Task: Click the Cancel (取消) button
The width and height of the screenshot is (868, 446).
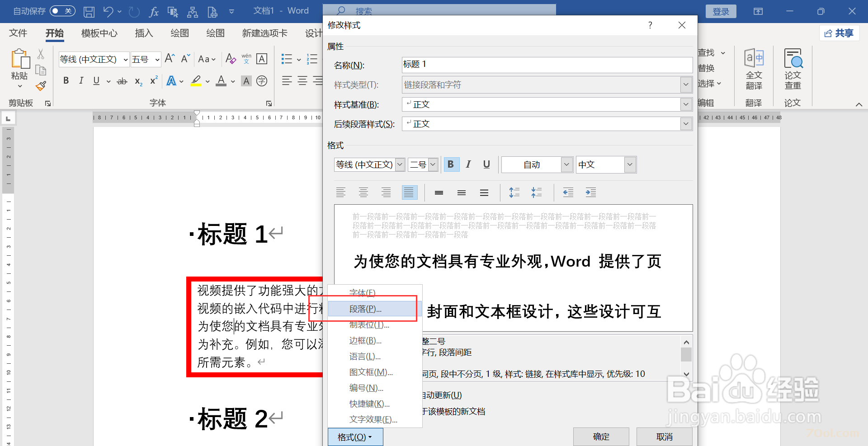Action: coord(665,437)
